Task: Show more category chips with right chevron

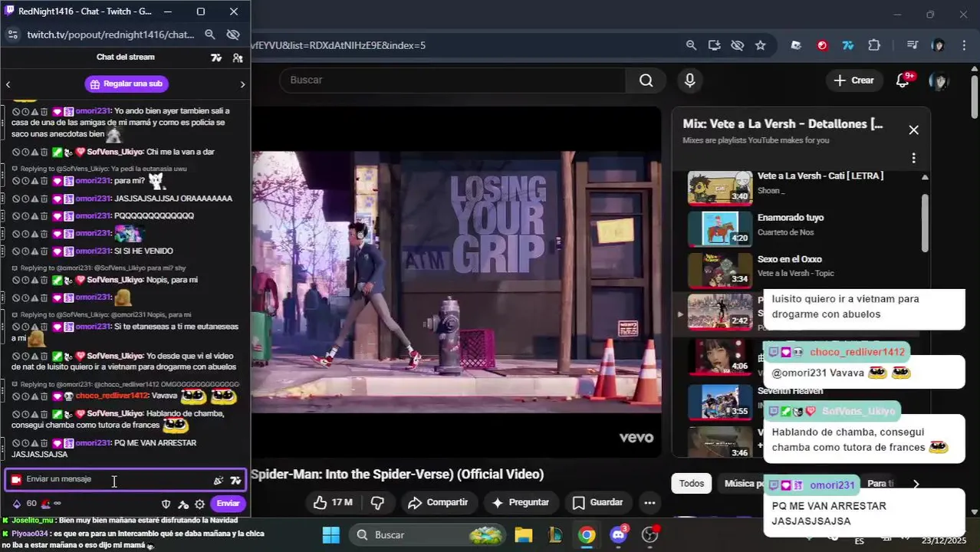Action: coord(916,484)
